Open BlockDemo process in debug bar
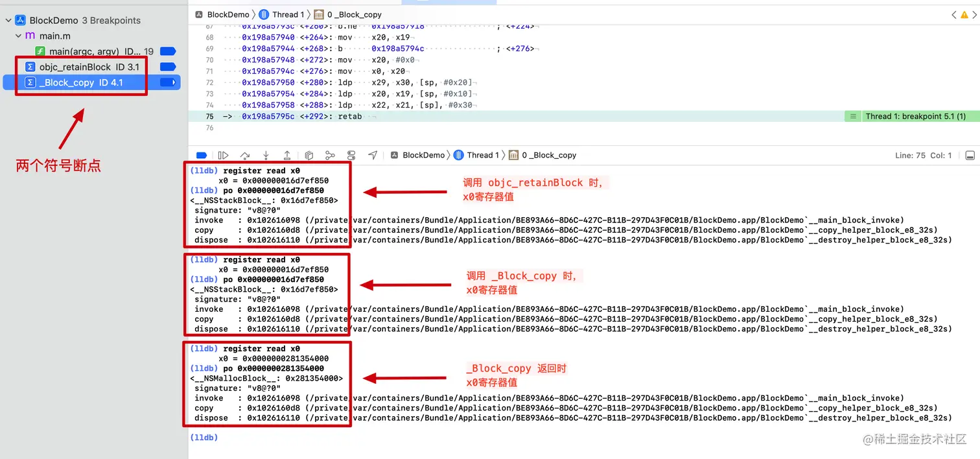The image size is (980, 459). click(423, 155)
